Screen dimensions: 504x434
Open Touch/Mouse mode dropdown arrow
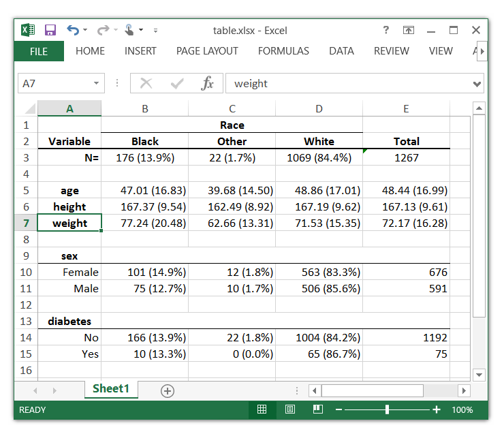tap(141, 30)
